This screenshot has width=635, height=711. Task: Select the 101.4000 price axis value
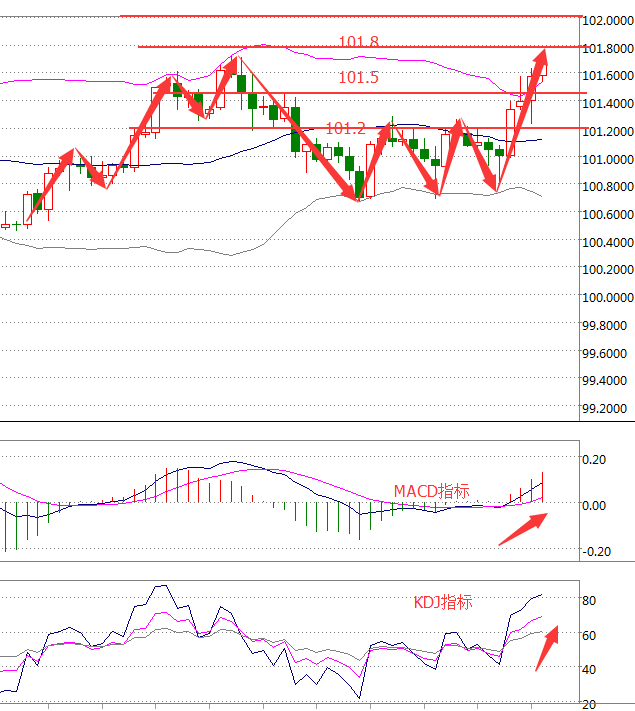pos(608,103)
